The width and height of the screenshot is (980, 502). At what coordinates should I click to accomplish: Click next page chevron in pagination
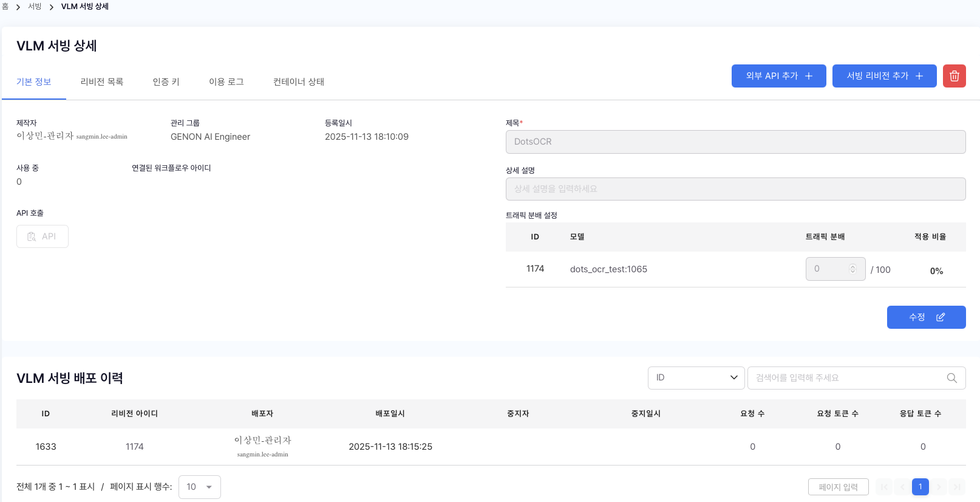point(939,487)
